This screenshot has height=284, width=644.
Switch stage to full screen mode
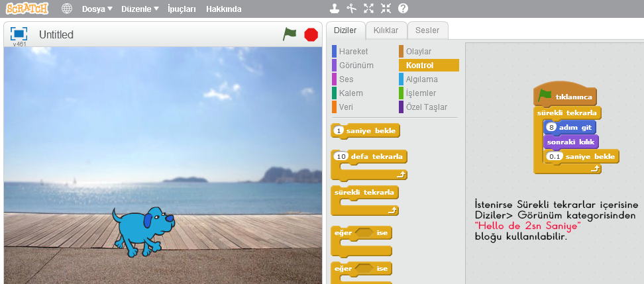pos(19,34)
